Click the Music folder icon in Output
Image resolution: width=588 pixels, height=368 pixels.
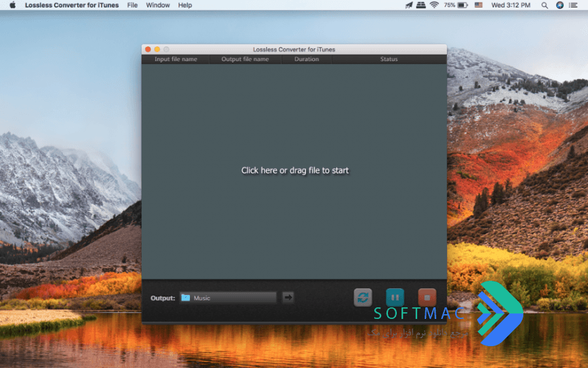click(186, 298)
